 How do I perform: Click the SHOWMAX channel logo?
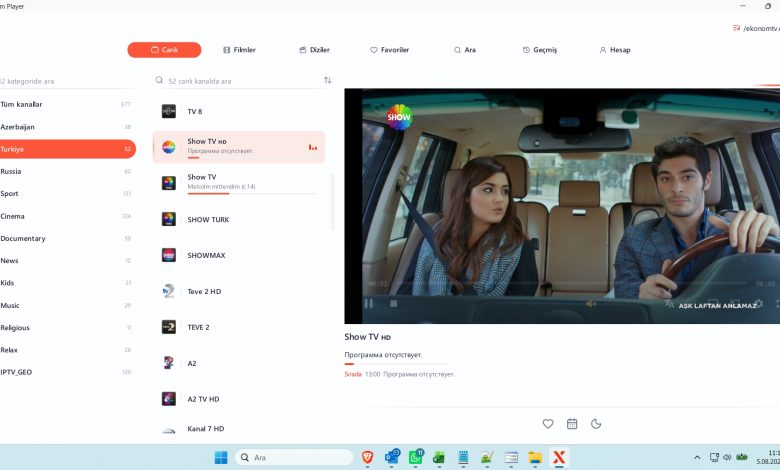(x=169, y=255)
